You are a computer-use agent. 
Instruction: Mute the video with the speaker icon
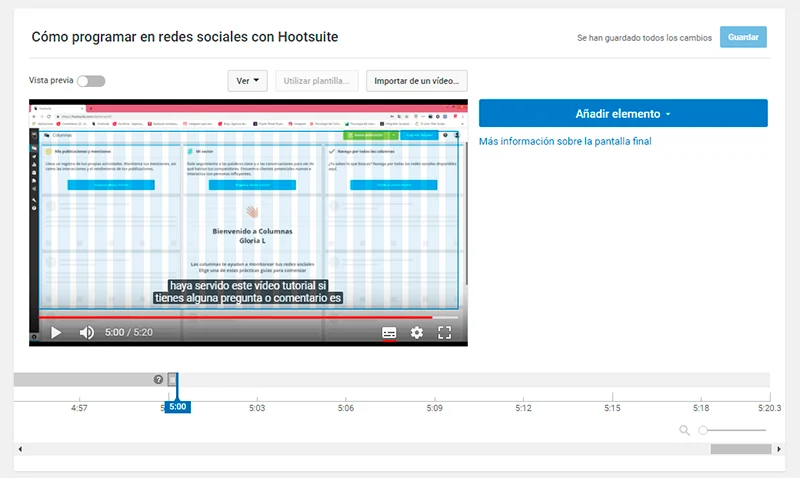(87, 332)
